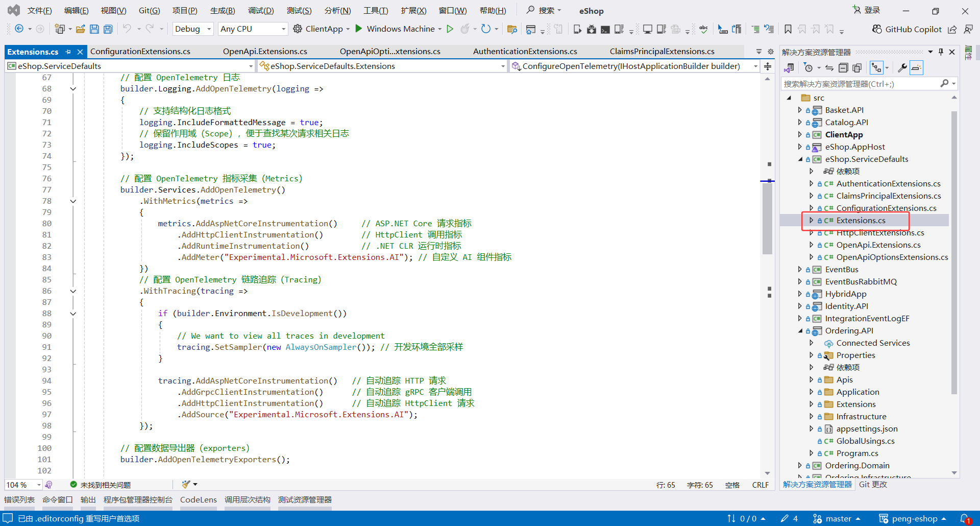Toggle the solution/folder view switch icon

click(x=789, y=68)
